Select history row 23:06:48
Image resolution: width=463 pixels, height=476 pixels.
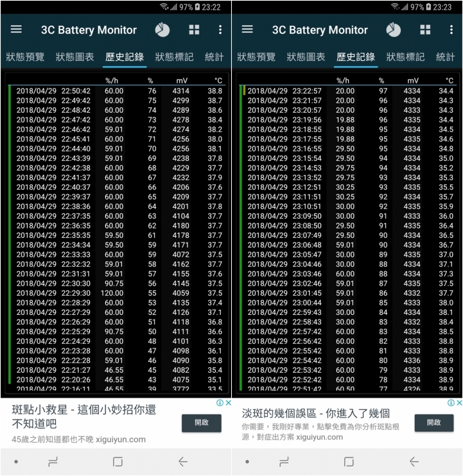[349, 244]
